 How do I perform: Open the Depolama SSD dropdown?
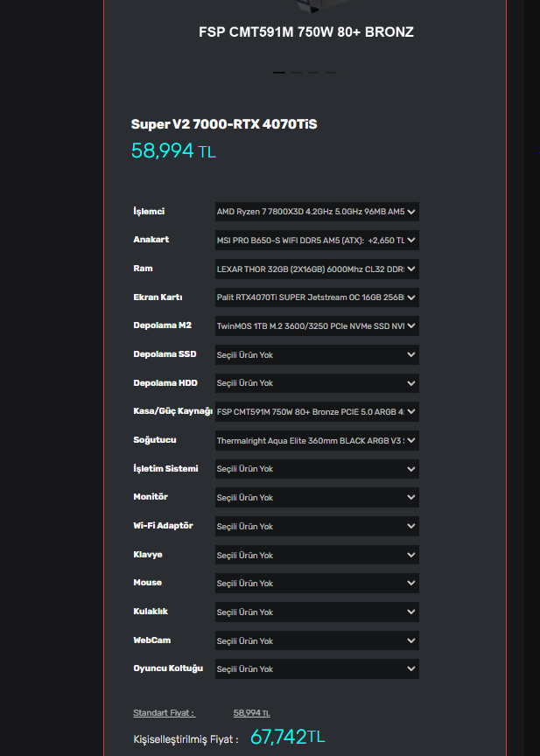pos(317,354)
